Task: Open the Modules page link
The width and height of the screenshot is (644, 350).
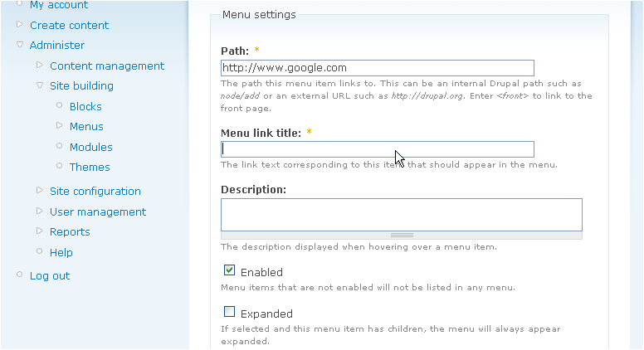Action: coord(90,148)
